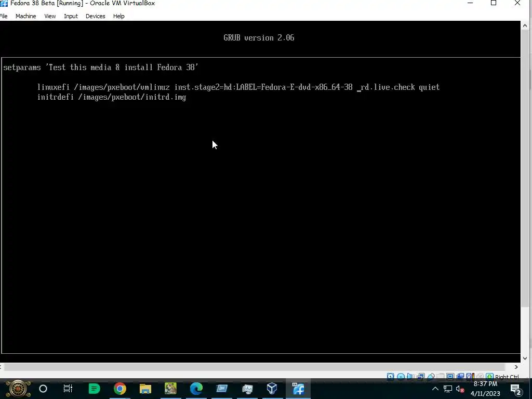Click the audio status bar icon
Image resolution: width=532 pixels, height=399 pixels.
point(410,377)
